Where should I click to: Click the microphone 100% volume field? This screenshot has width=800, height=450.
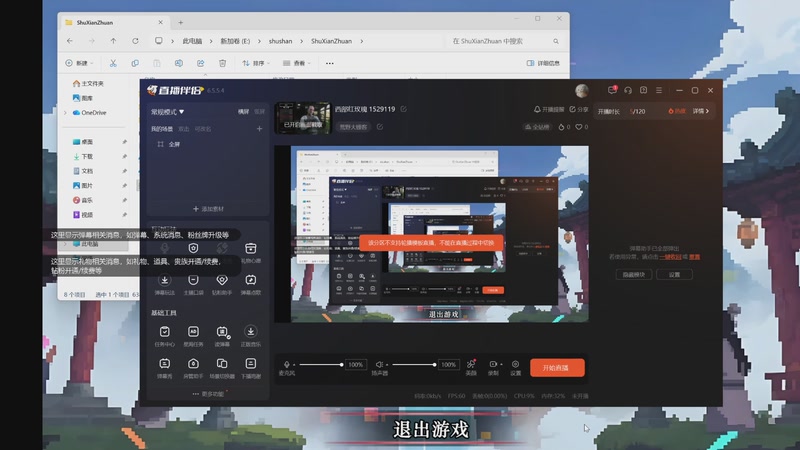coord(356,365)
